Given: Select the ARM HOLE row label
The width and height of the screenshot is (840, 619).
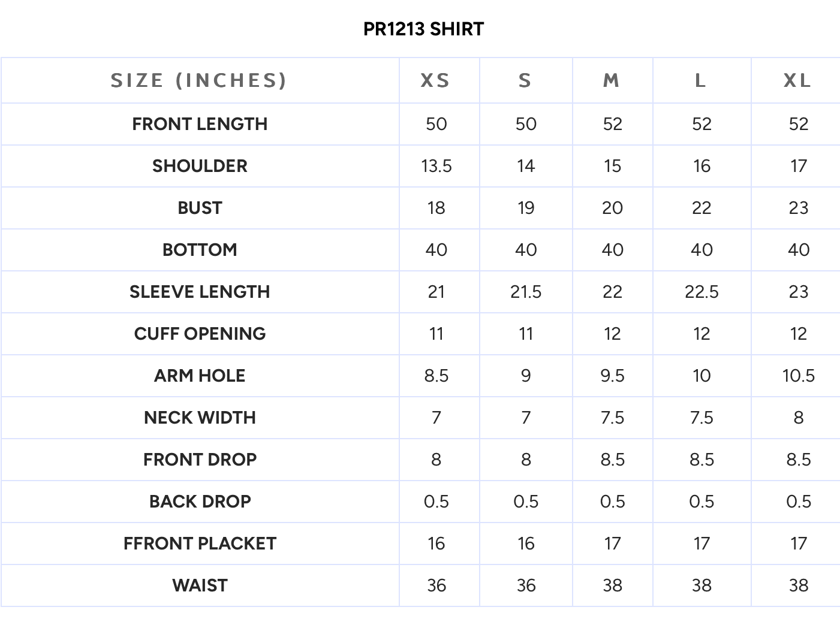Looking at the screenshot, I should pyautogui.click(x=200, y=376).
